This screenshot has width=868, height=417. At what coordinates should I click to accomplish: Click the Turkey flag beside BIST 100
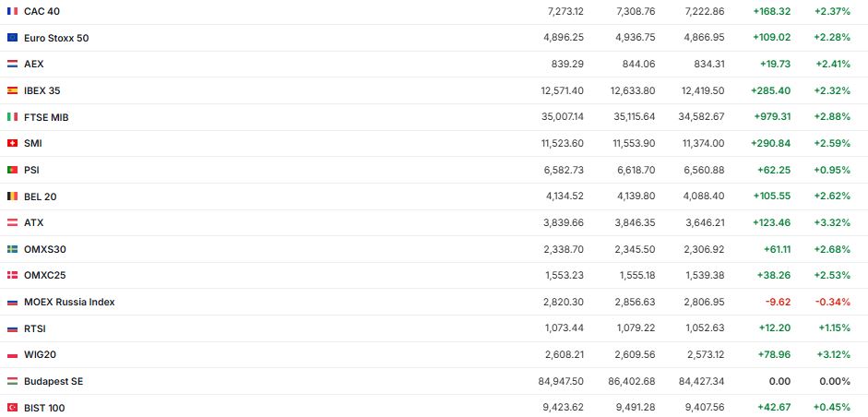(12, 408)
